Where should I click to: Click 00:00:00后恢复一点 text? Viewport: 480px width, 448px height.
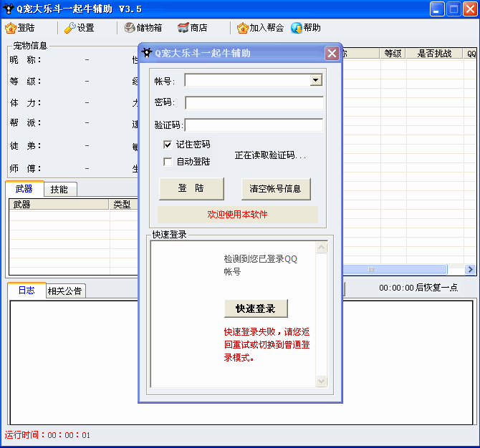[418, 288]
